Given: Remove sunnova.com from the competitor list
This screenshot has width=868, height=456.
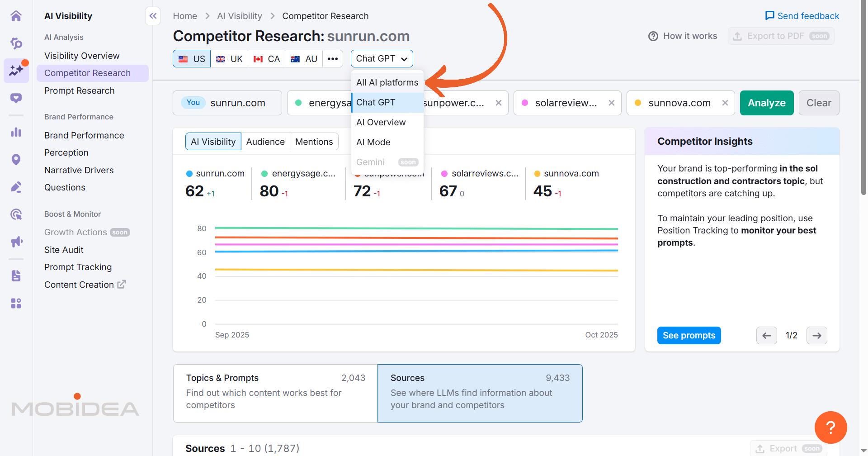Looking at the screenshot, I should (725, 103).
